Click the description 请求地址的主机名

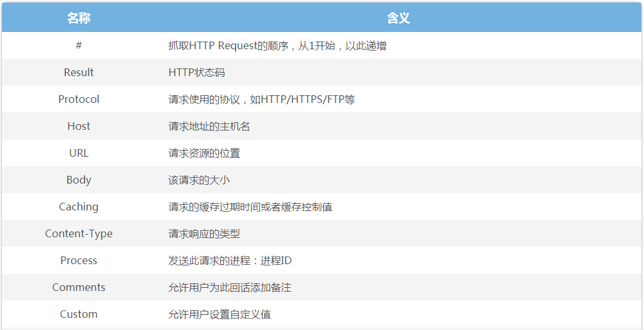[209, 127]
